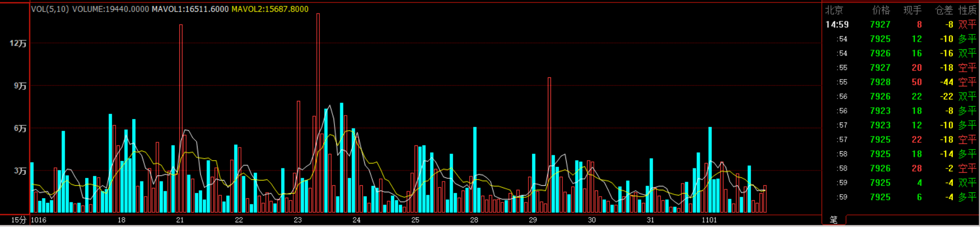Click the 12万 volume axis label
Screen dimensions: 980x227
(18, 43)
